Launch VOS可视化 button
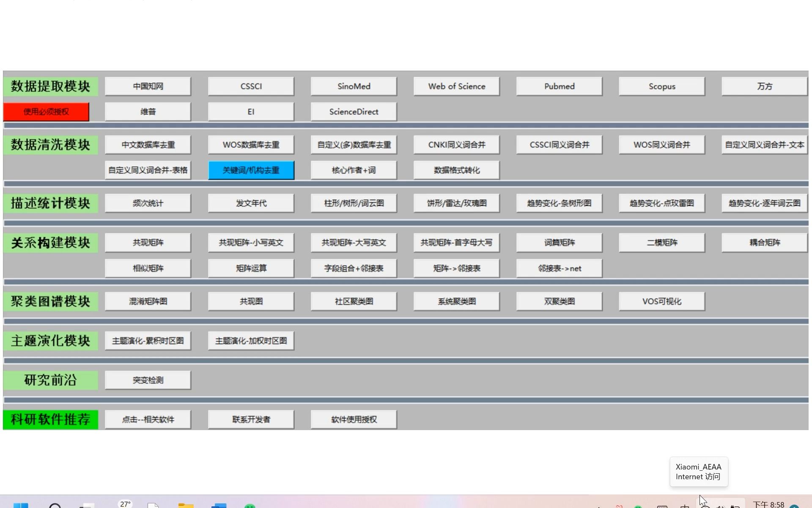812x508 pixels. click(662, 301)
